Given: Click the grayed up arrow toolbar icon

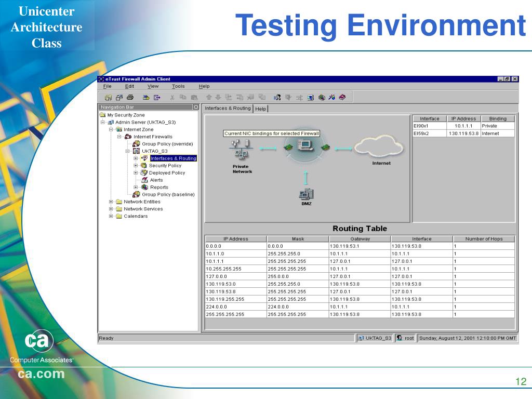Looking at the screenshot, I should coord(209,97).
